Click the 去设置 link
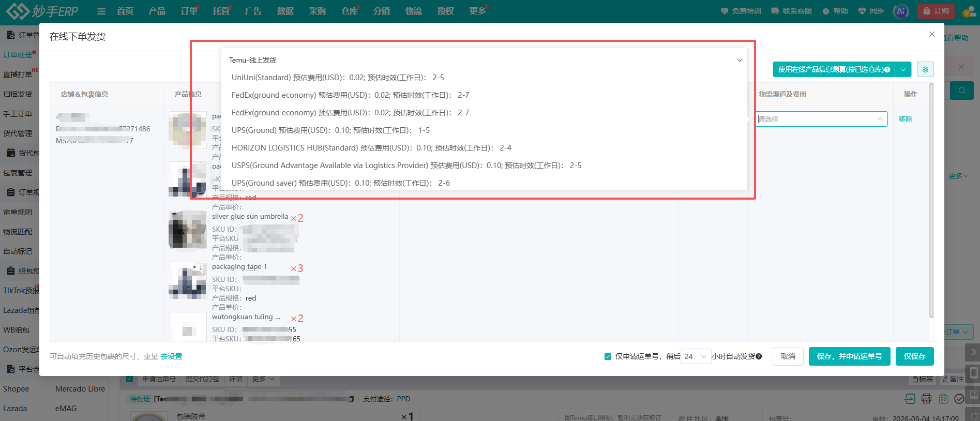Image resolution: width=980 pixels, height=421 pixels. pyautogui.click(x=171, y=356)
